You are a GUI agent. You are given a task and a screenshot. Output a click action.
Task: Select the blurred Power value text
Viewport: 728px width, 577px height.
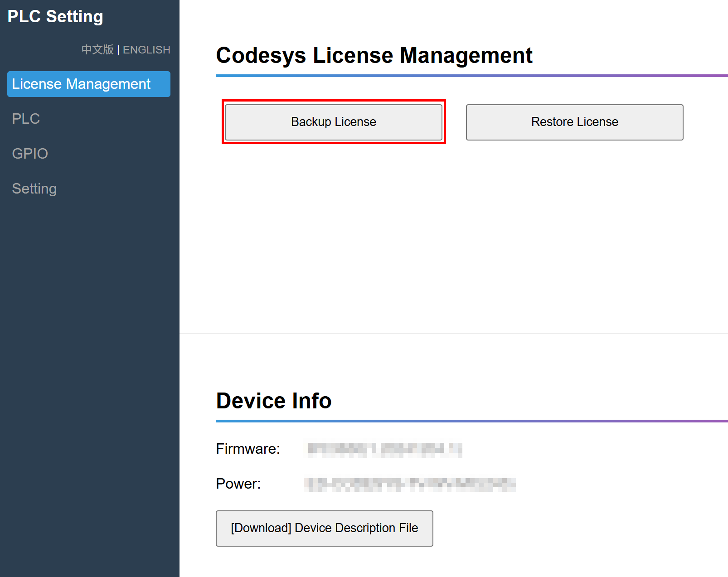click(410, 484)
